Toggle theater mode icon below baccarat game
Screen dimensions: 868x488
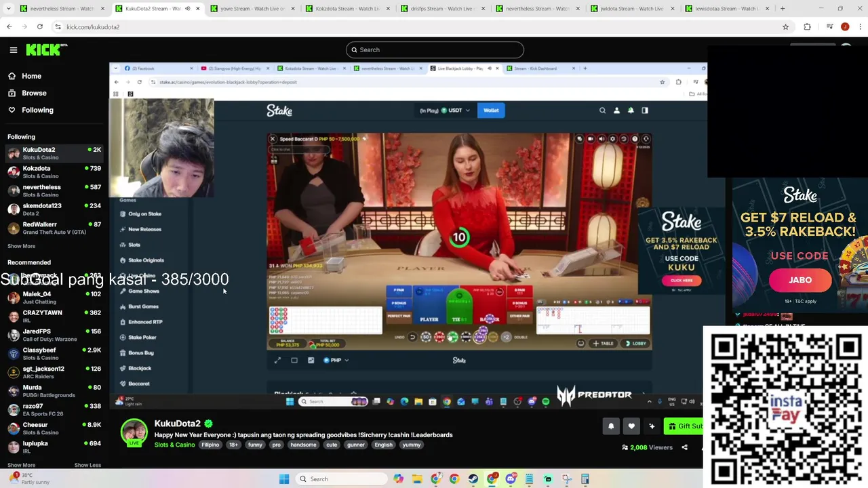tap(294, 360)
